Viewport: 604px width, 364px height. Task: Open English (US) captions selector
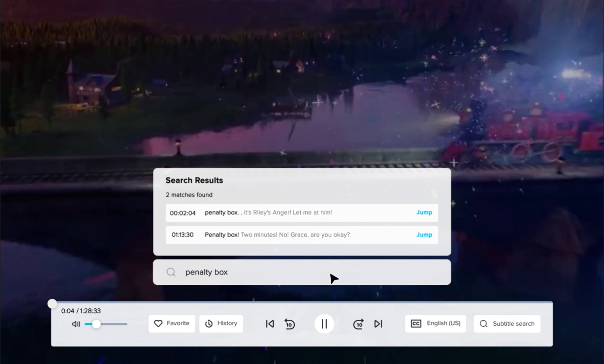click(436, 323)
